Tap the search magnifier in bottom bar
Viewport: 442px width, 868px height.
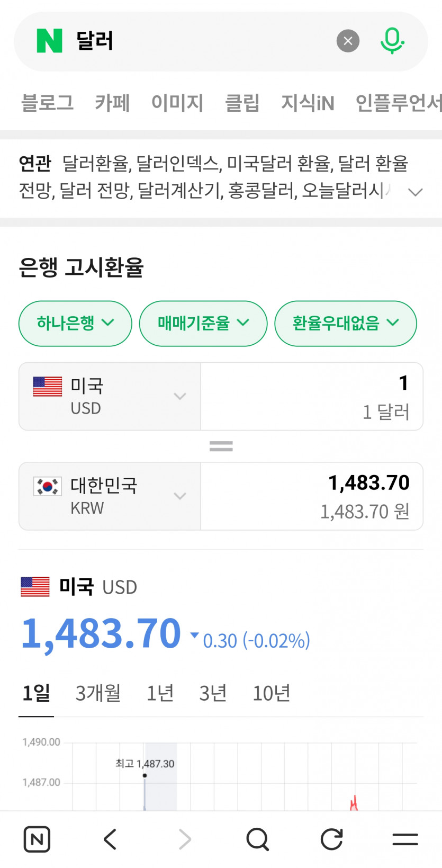pyautogui.click(x=258, y=839)
